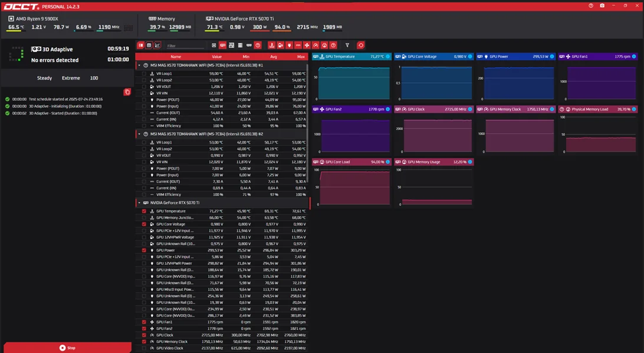This screenshot has height=353, width=644.
Task: Collapse the NVIDIA GeForce RTX 5070 Ti group
Action: (x=139, y=202)
